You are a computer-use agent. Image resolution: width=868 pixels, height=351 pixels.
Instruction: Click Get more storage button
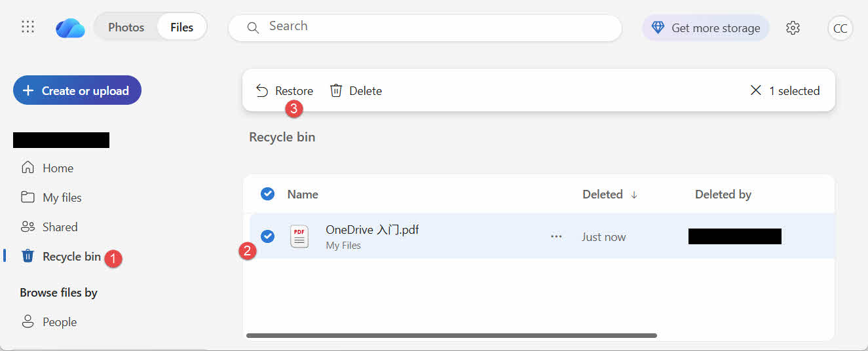706,28
